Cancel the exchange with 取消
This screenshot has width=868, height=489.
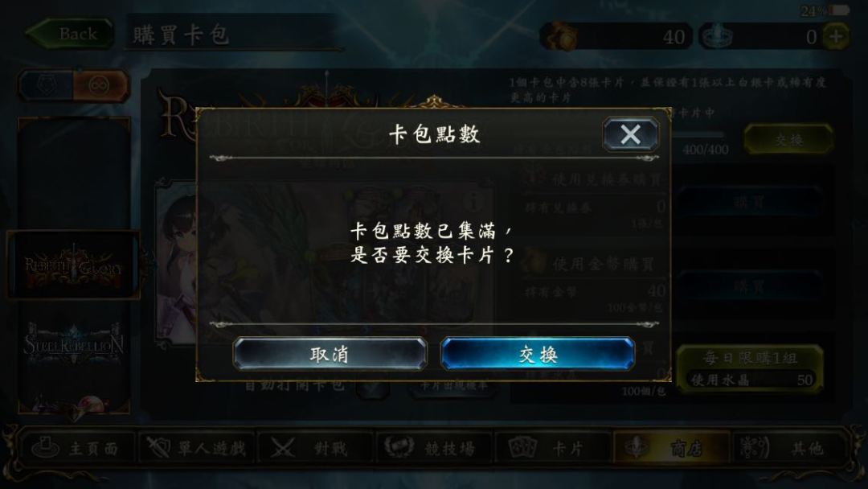[330, 354]
